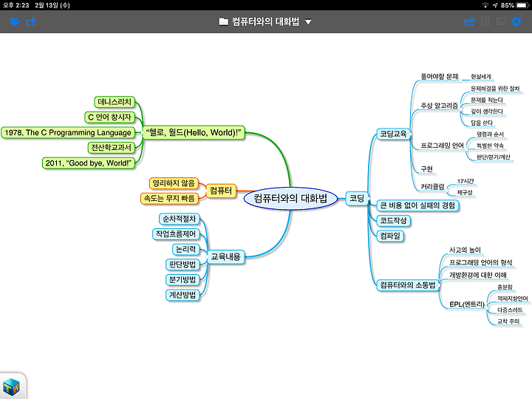Image resolution: width=532 pixels, height=399 pixels.
Task: Select the Hello, World! green node
Action: (x=194, y=132)
